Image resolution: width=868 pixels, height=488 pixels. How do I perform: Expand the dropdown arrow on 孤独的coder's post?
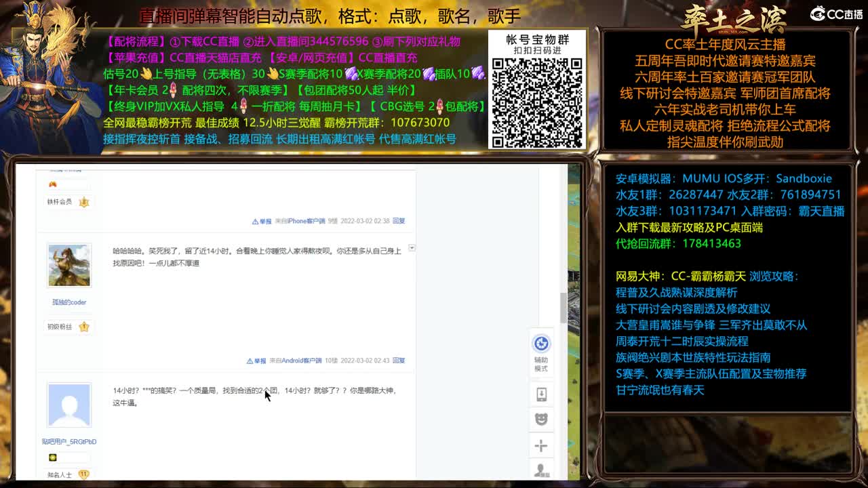tap(412, 248)
